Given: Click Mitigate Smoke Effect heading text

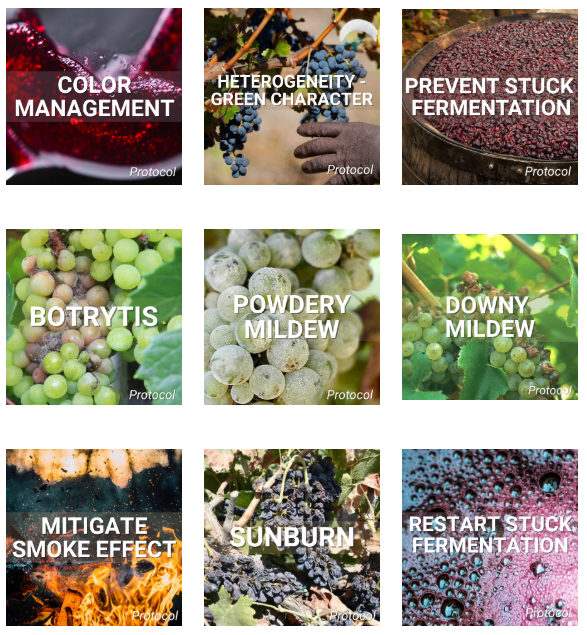Looking at the screenshot, I should tap(94, 537).
